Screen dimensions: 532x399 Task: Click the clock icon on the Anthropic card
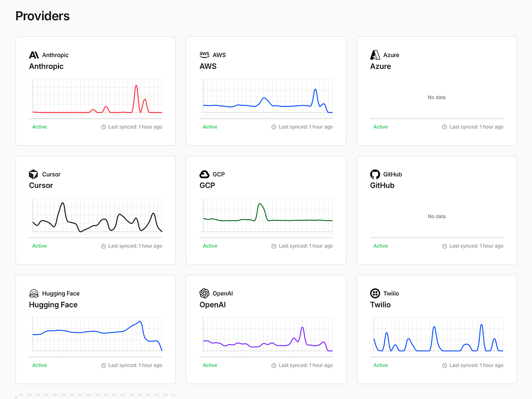(104, 127)
